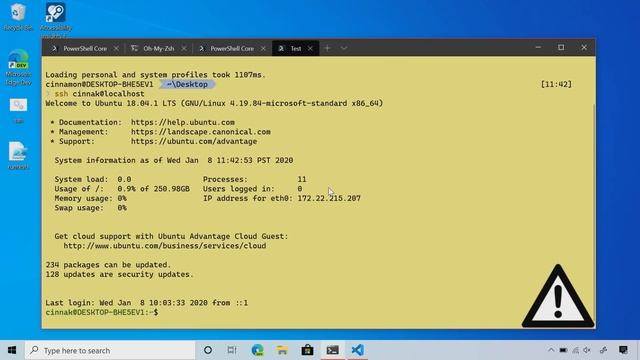Click the ubuntu.com/business/services/cloud URL
The width and height of the screenshot is (640, 360).
(165, 246)
